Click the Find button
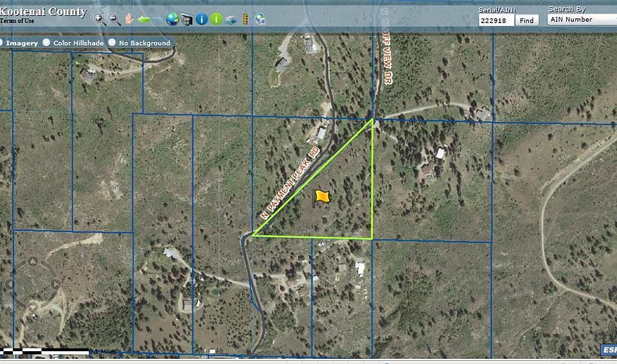The image size is (617, 364). pos(526,21)
